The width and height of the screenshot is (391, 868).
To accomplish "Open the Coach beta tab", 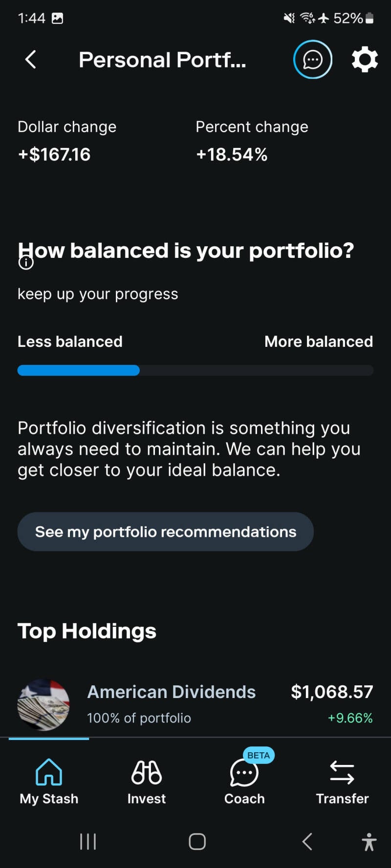I will pos(244,781).
